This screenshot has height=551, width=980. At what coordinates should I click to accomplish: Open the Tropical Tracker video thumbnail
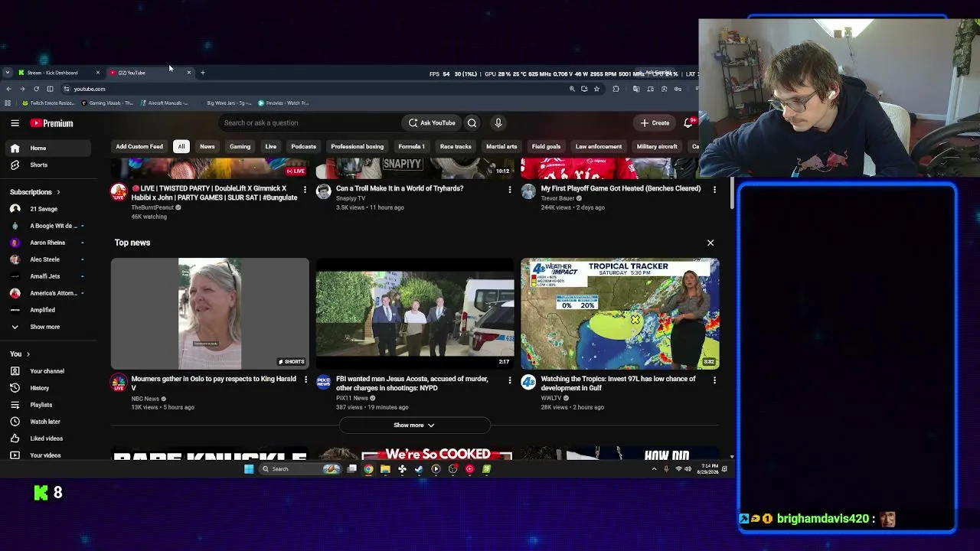pos(620,314)
